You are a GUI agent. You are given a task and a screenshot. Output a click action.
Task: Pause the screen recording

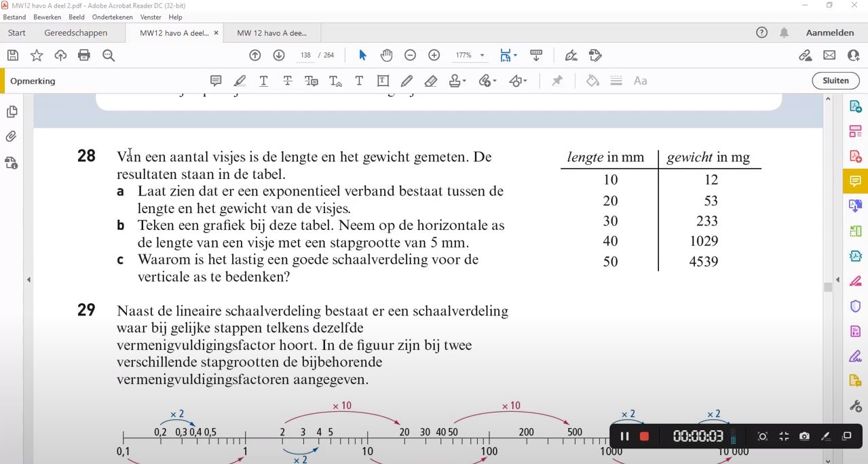[624, 436]
